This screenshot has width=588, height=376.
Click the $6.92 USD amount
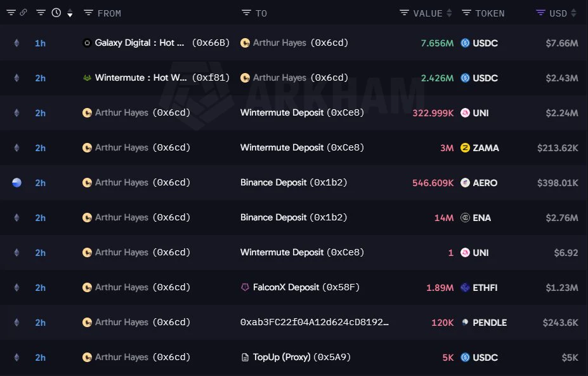coord(566,253)
